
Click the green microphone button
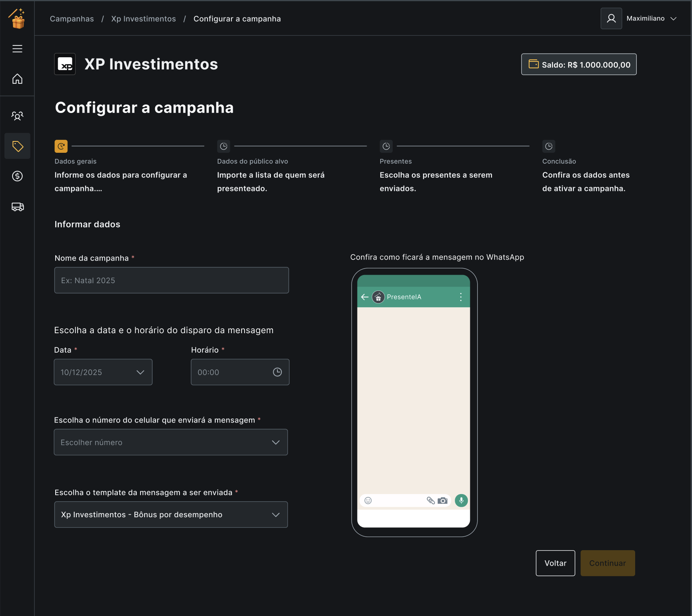(461, 501)
